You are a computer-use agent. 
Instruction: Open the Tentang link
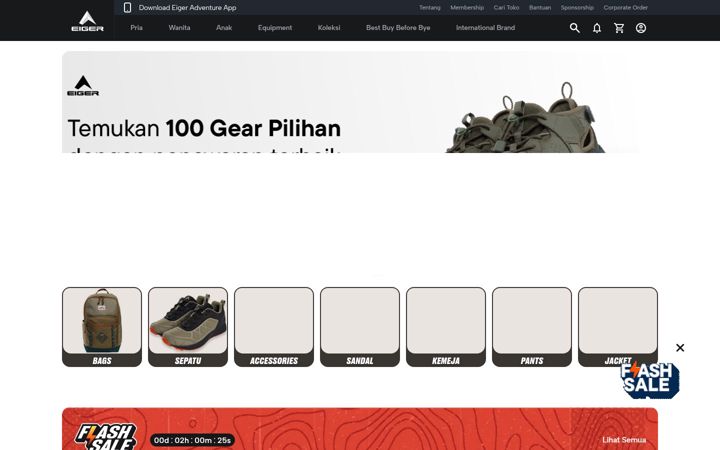[x=429, y=7]
